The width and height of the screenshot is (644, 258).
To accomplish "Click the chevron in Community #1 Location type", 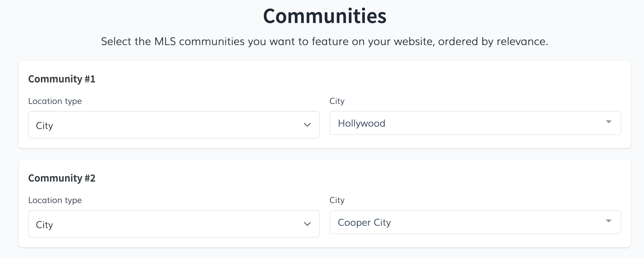I will click(x=307, y=125).
